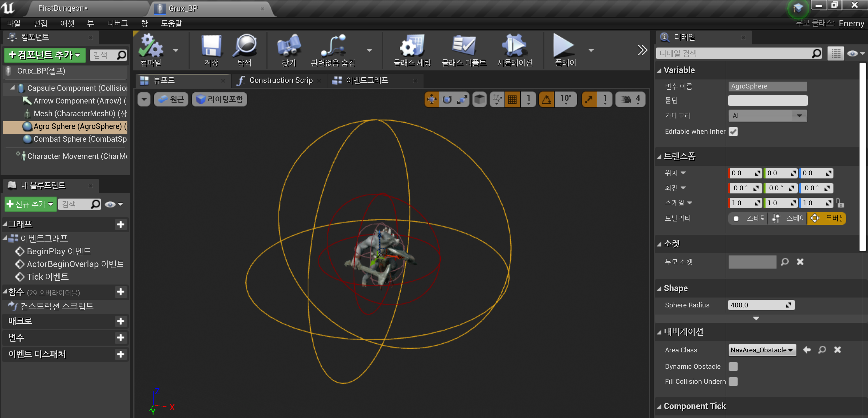Add a new graph with plus icon
868x418 pixels.
[121, 225]
